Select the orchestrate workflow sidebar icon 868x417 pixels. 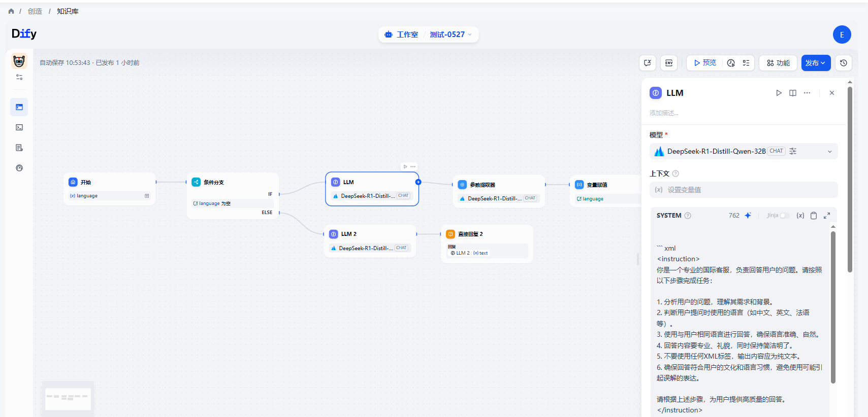tap(19, 107)
